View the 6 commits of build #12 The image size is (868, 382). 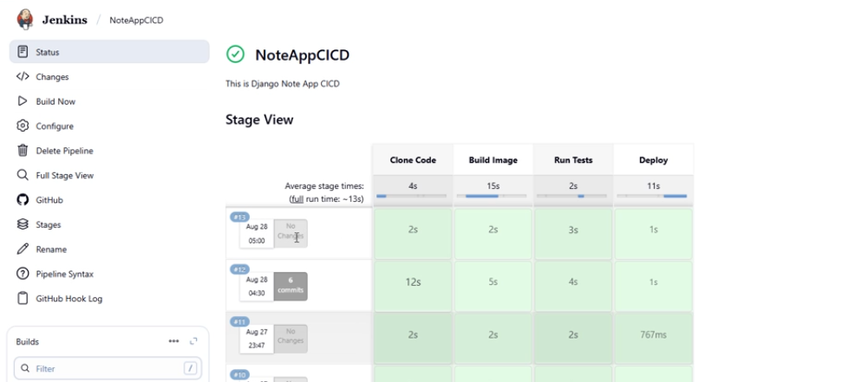pos(290,286)
